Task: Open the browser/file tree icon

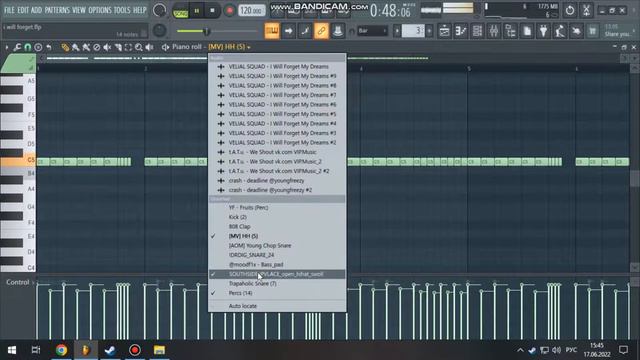Action: coord(511,31)
